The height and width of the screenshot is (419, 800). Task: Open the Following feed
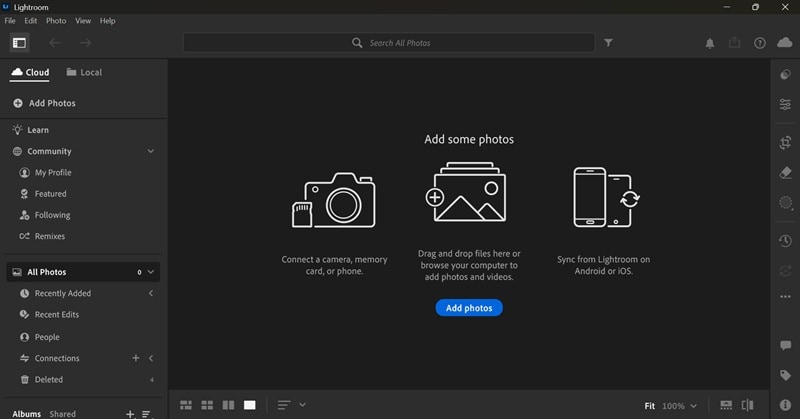[x=45, y=215]
